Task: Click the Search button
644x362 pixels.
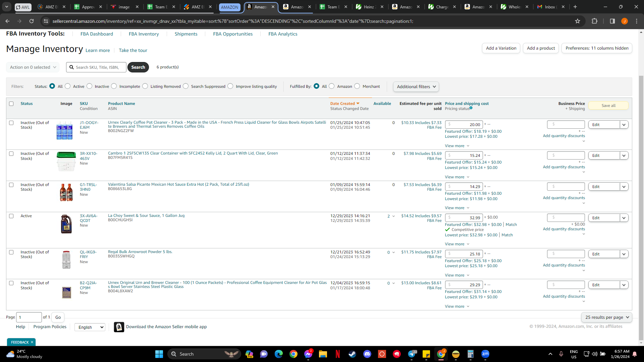Action: pos(138,67)
